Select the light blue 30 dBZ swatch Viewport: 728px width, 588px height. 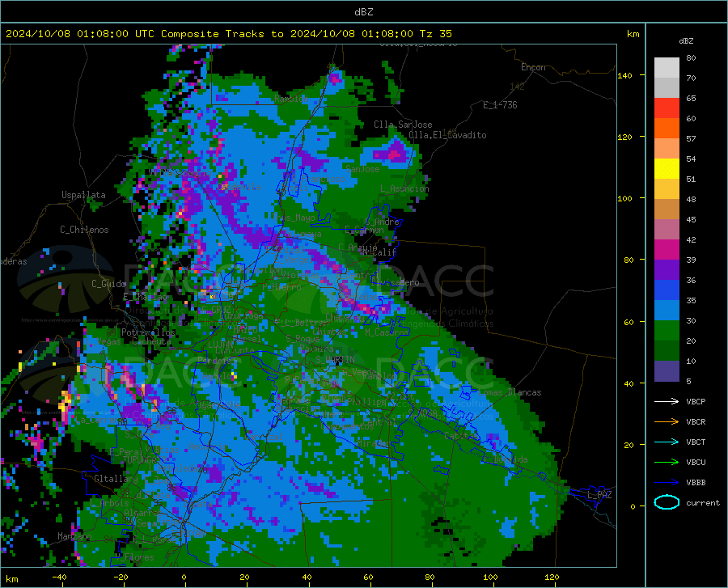coord(667,311)
